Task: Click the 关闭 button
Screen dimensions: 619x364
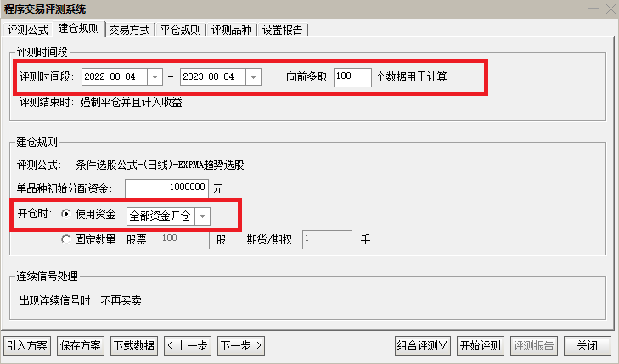Action: point(587,345)
